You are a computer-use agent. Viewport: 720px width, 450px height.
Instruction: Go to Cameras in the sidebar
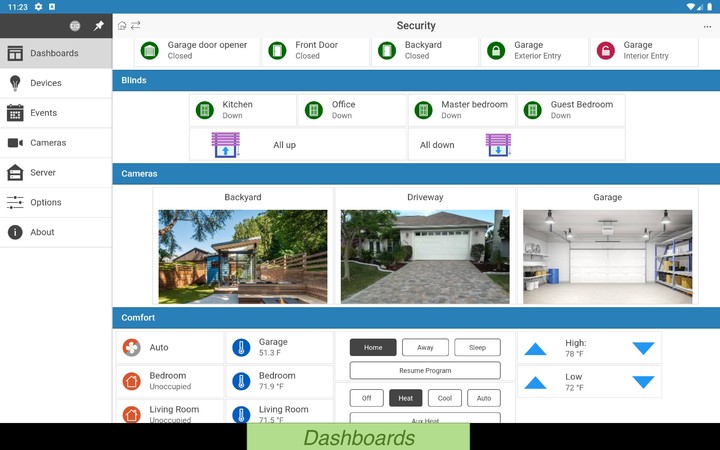coord(48,143)
